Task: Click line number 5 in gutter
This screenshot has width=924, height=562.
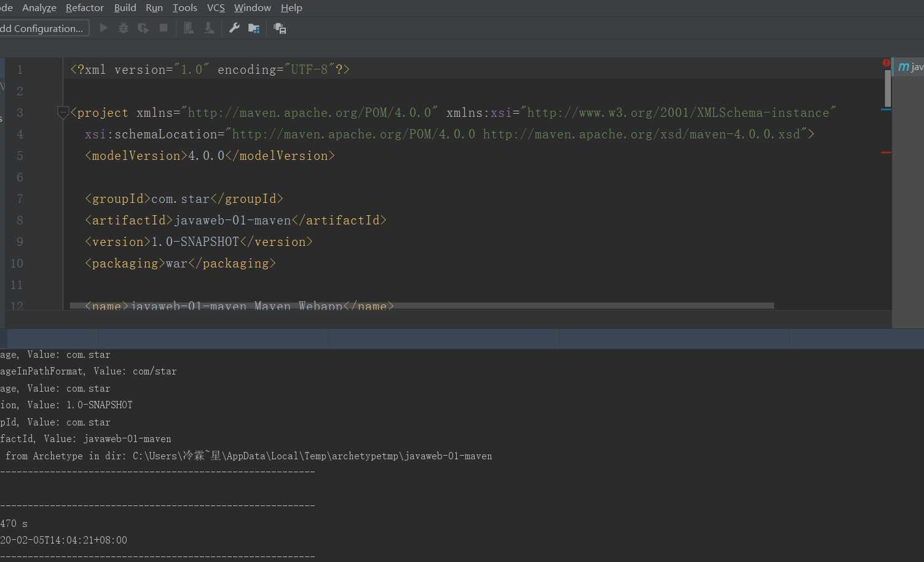Action: coord(20,156)
